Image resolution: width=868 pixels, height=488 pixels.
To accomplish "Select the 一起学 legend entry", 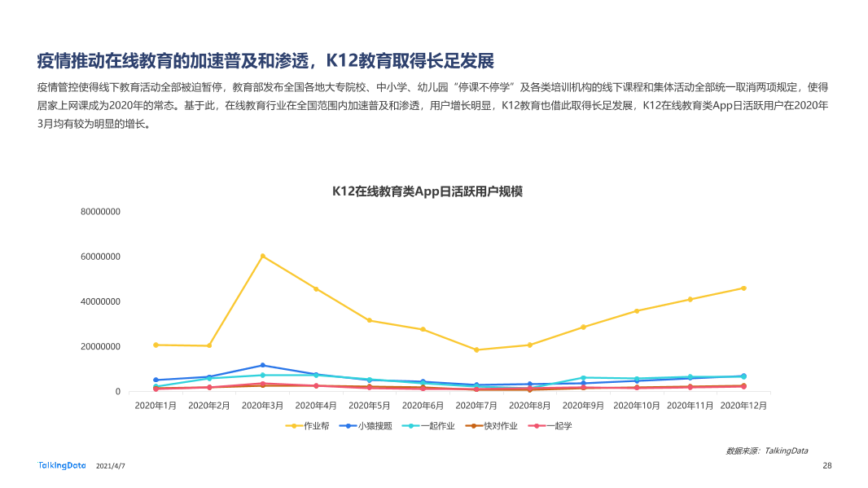I will [x=550, y=426].
